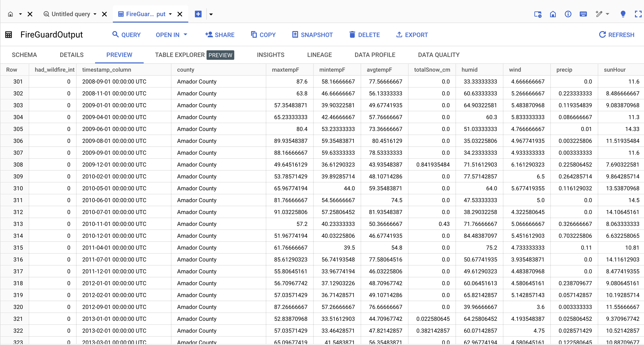Open the home tab dropdown arrow
Image resolution: width=644 pixels, height=345 pixels.
(20, 14)
